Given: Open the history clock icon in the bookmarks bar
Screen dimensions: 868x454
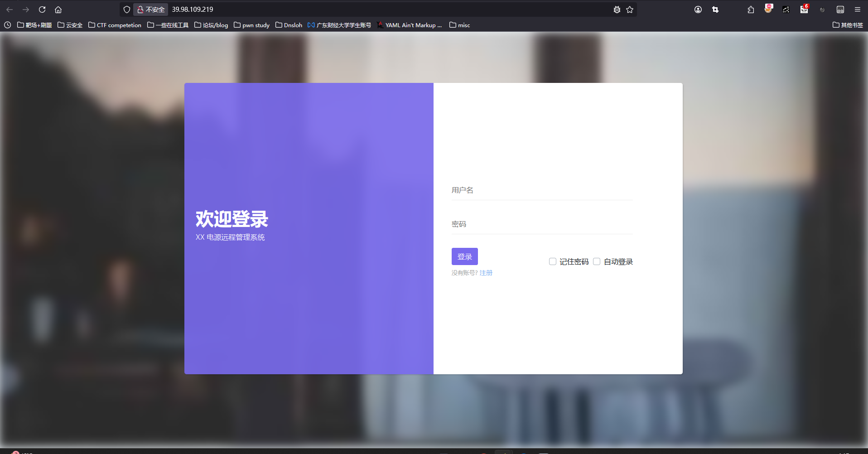Looking at the screenshot, I should (8, 25).
